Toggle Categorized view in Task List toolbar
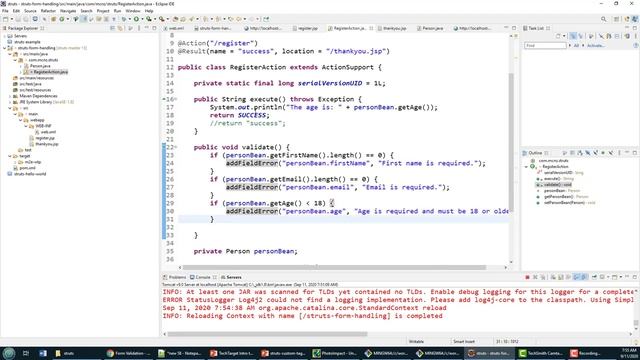This screenshot has width=640, height=360. coord(573,36)
